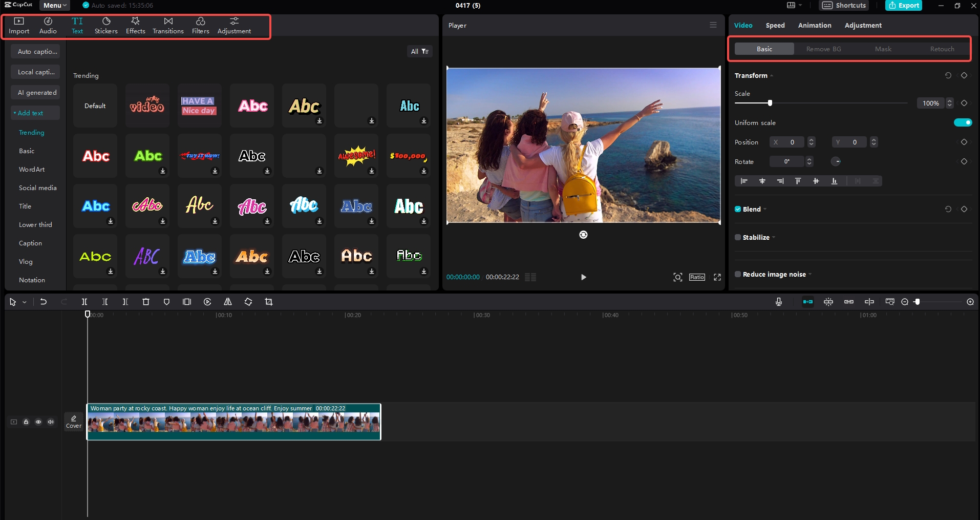This screenshot has height=520, width=980.
Task: Click the Export button
Action: (x=903, y=6)
